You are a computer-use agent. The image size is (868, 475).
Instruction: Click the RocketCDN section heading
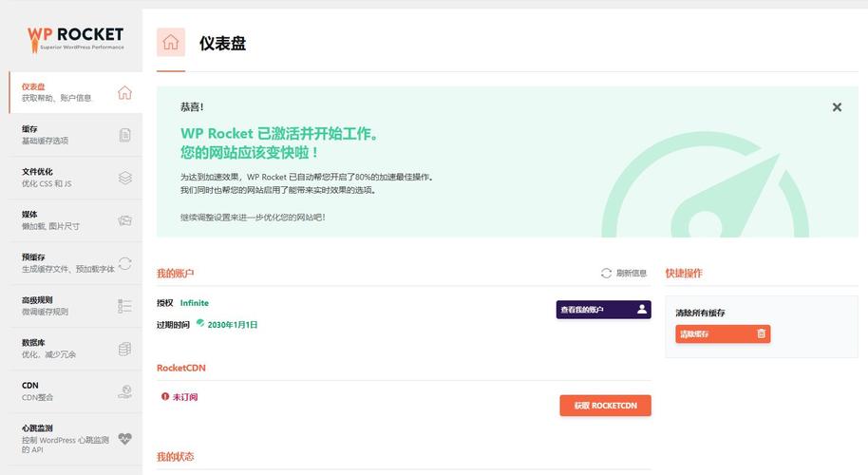(x=181, y=368)
